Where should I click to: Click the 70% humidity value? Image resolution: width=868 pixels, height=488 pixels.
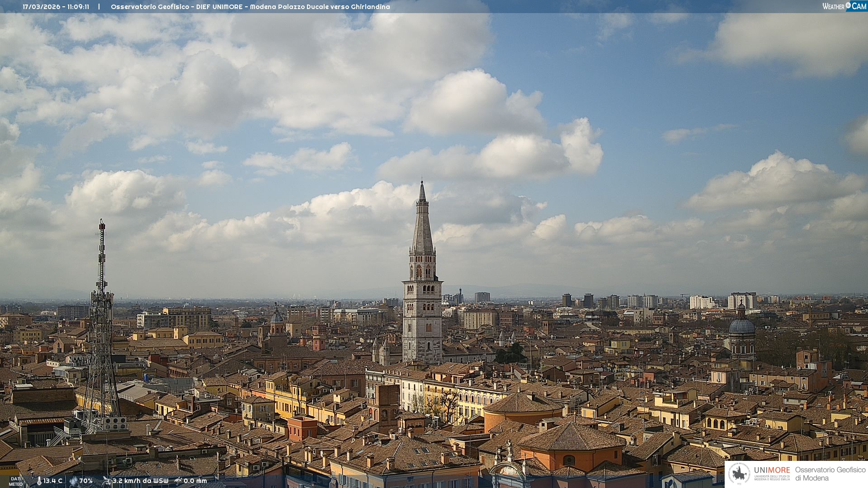click(x=86, y=481)
